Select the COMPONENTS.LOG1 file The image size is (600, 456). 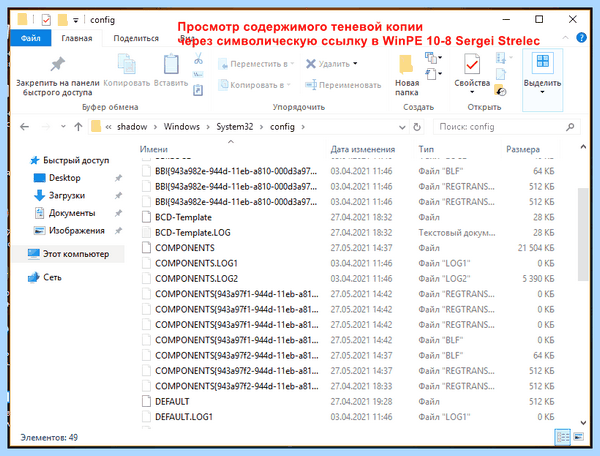point(196,263)
